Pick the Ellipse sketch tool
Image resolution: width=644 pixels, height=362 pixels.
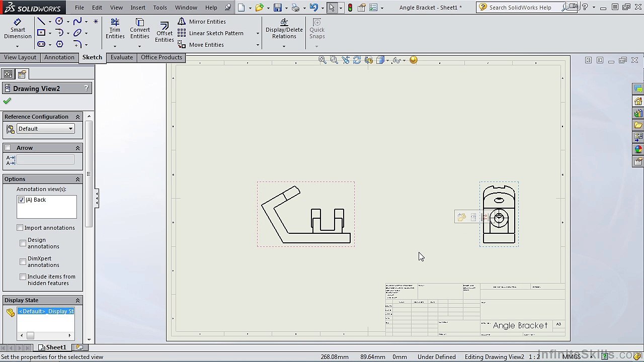point(77,33)
